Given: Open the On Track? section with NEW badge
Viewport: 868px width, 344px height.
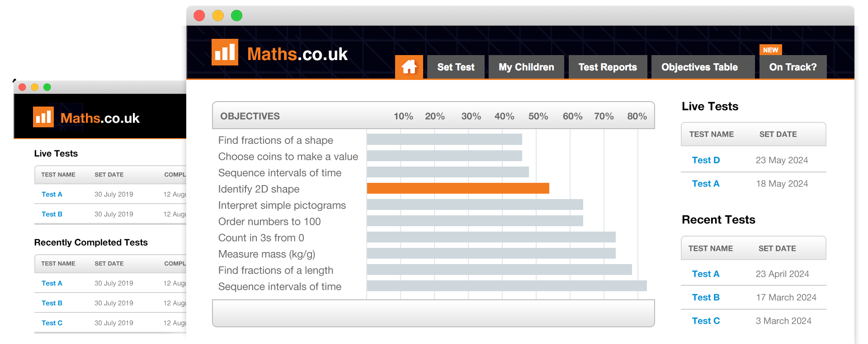Looking at the screenshot, I should pos(793,67).
